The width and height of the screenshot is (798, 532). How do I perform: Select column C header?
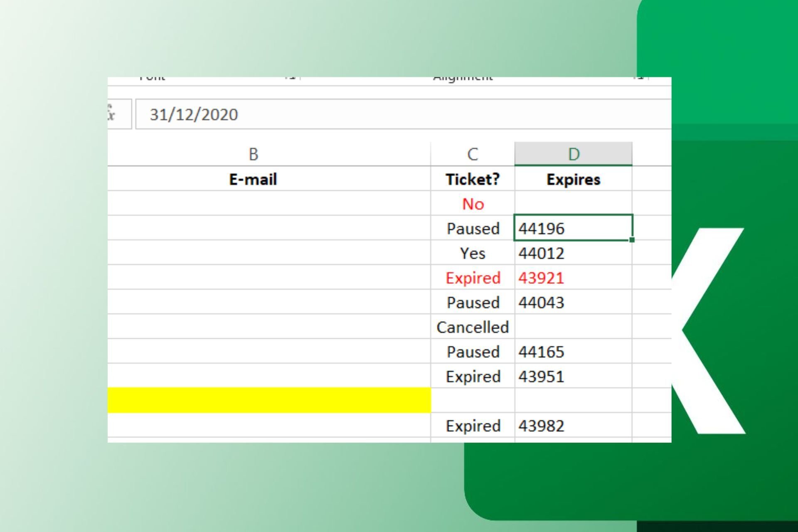point(473,154)
